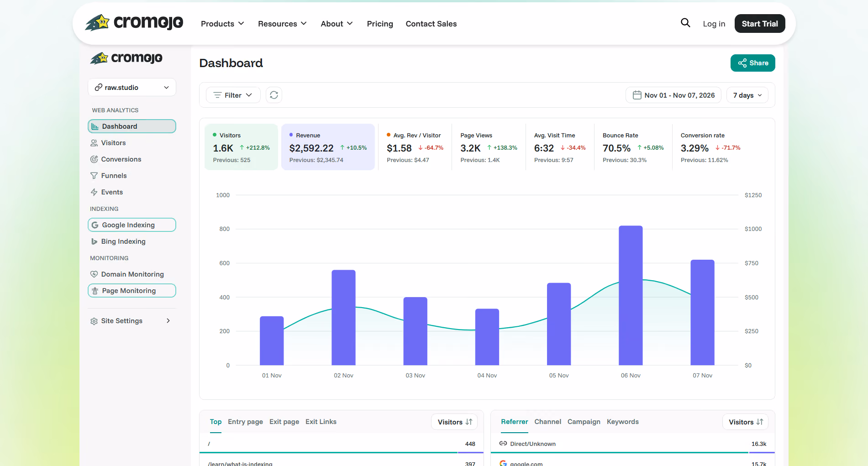The height and width of the screenshot is (466, 868).
Task: Click the search magnifier icon
Action: 685,23
